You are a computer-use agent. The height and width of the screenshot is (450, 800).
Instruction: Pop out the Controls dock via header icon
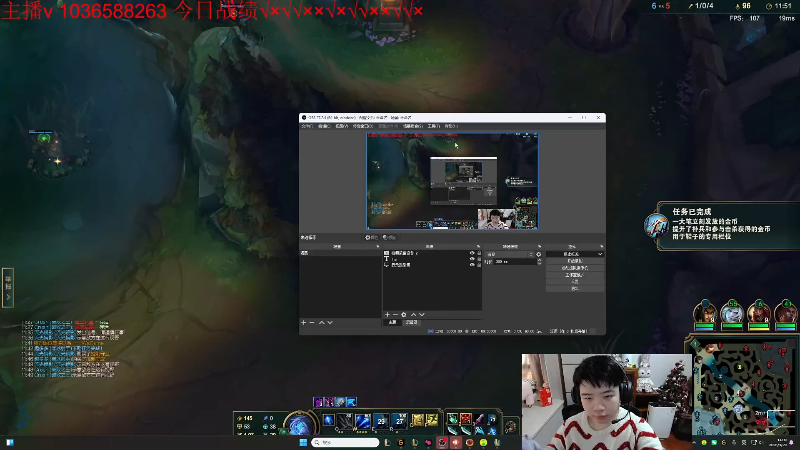pyautogui.click(x=602, y=246)
